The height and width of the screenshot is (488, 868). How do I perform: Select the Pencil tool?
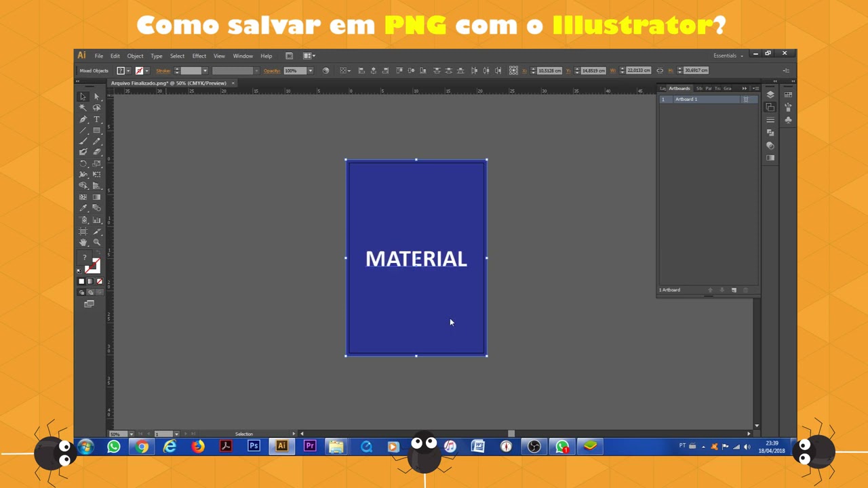[96, 141]
